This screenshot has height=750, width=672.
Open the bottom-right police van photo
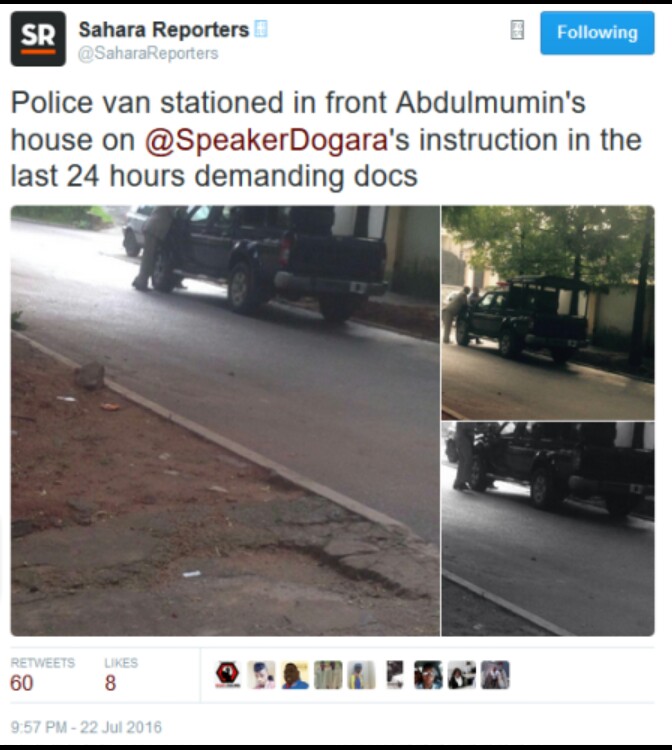[548, 529]
